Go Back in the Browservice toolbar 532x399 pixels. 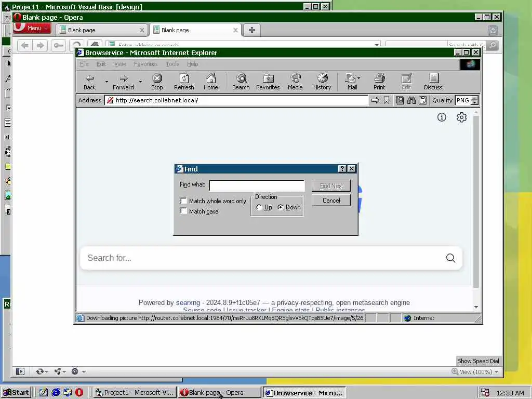89,82
